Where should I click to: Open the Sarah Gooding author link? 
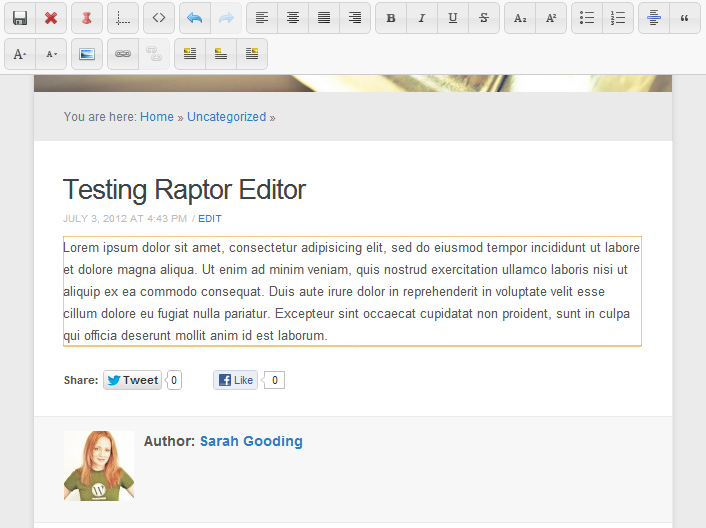(x=251, y=441)
